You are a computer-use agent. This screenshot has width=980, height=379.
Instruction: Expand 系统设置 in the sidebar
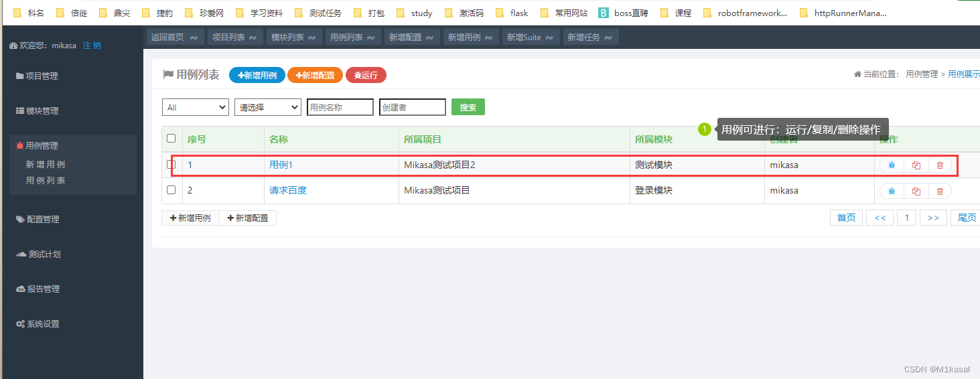click(38, 324)
